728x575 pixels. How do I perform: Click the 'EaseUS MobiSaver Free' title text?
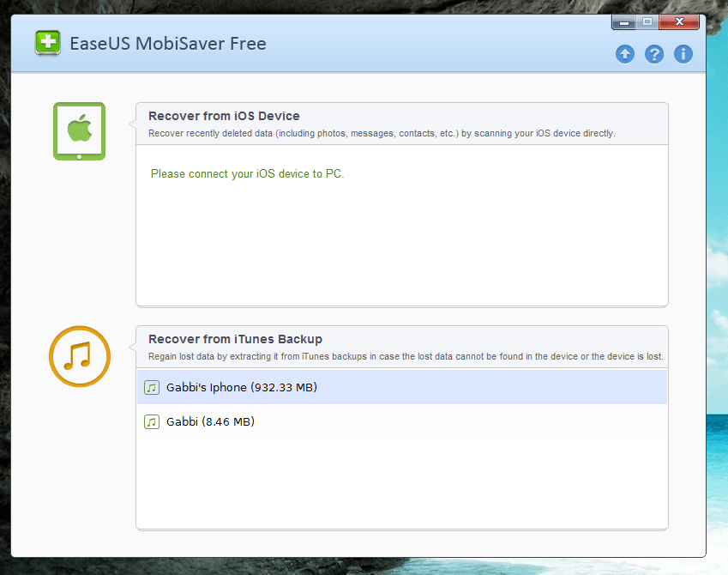click(168, 44)
